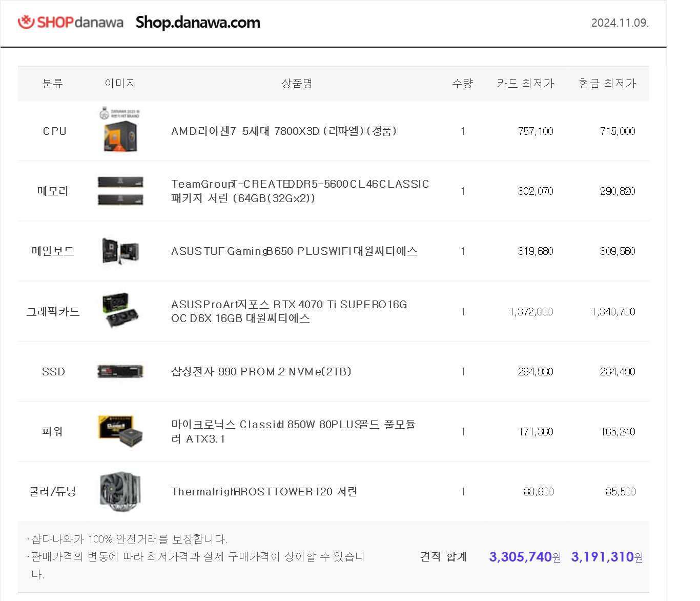Viewport: 700px width, 601px height.
Task: Click the 카드 최저가 column header
Action: click(x=526, y=83)
